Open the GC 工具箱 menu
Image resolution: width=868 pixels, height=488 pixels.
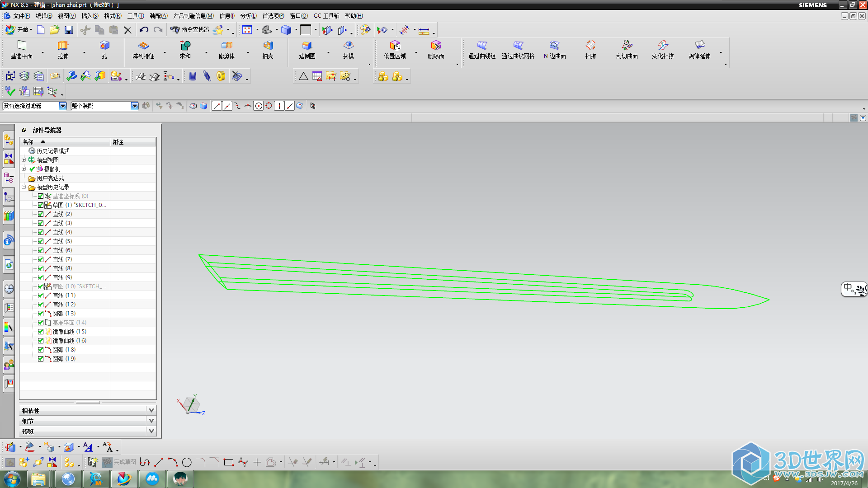(x=326, y=16)
